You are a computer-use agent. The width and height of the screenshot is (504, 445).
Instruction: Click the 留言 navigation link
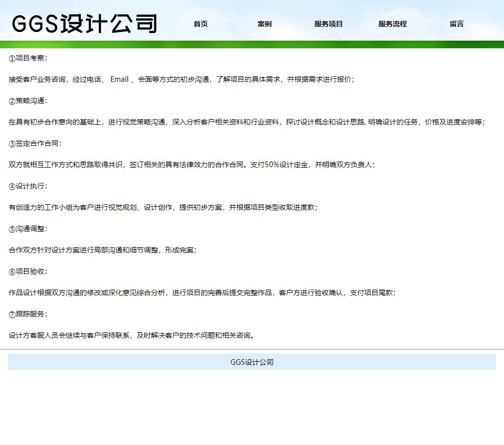coord(457,24)
